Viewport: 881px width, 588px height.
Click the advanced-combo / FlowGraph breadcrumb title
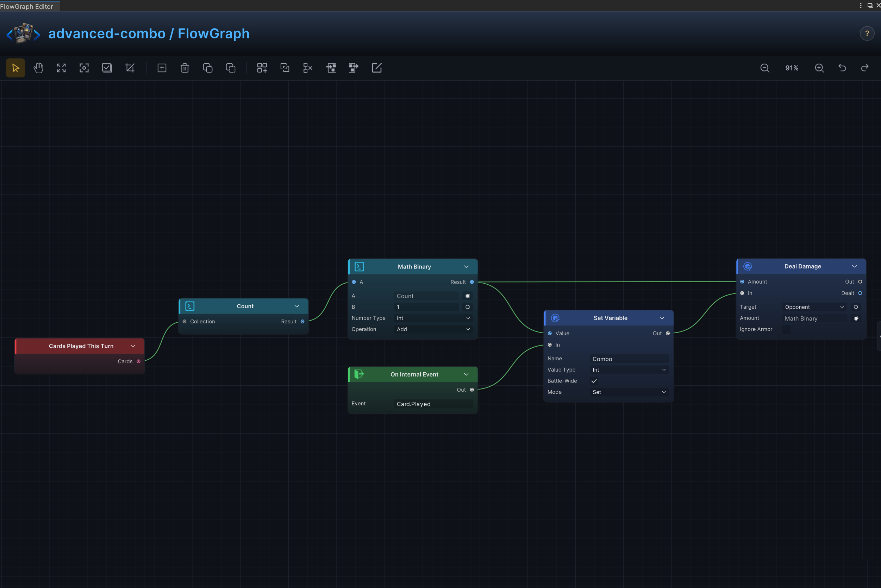[149, 34]
